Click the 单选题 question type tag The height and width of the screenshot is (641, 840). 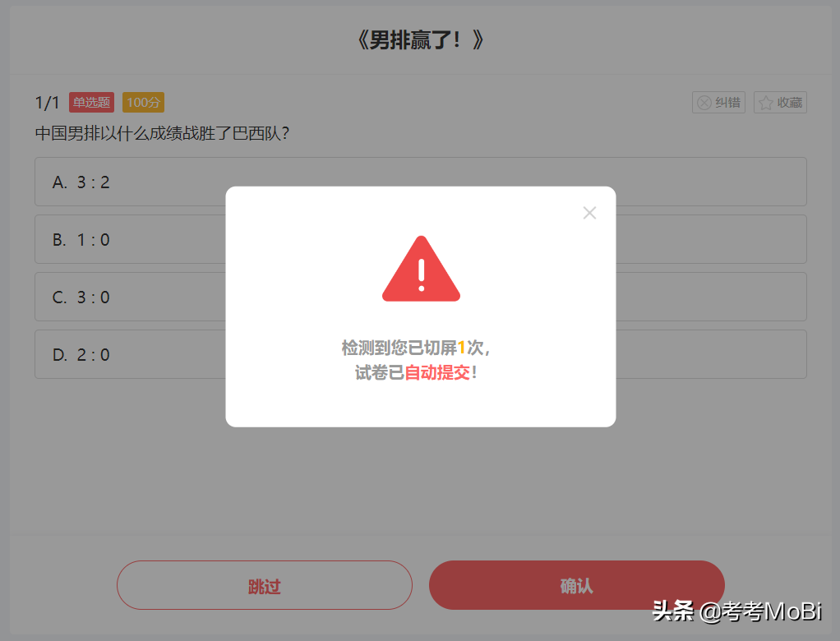tap(91, 102)
